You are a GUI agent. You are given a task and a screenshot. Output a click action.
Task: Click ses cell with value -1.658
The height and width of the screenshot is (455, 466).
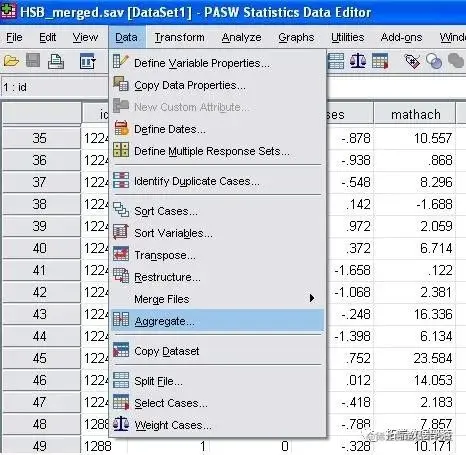pos(350,270)
